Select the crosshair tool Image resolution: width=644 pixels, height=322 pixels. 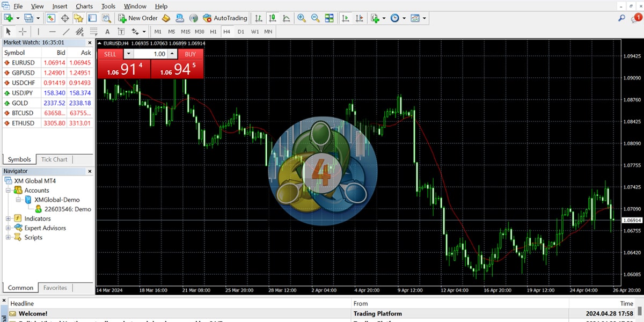click(23, 32)
